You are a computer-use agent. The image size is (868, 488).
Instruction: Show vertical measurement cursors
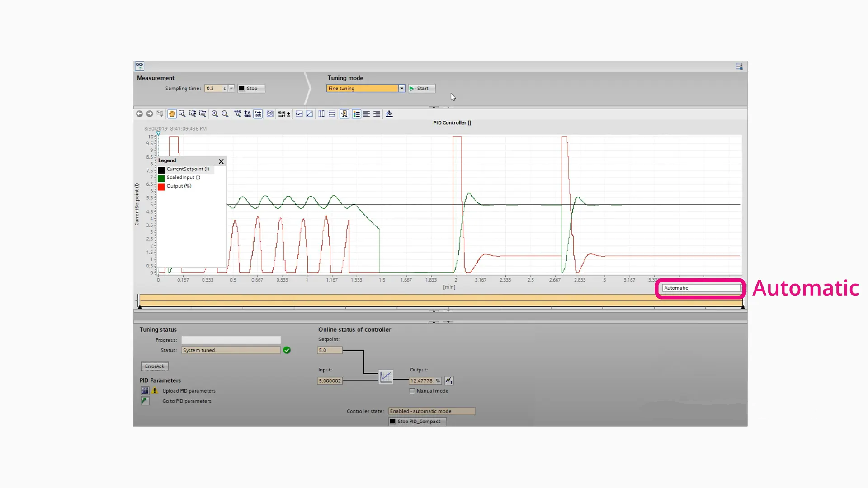321,114
